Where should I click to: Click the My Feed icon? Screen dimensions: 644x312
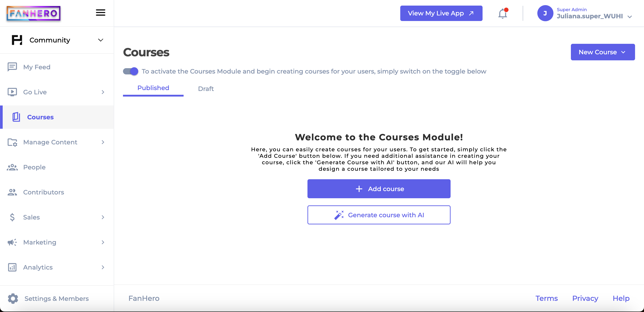(12, 67)
